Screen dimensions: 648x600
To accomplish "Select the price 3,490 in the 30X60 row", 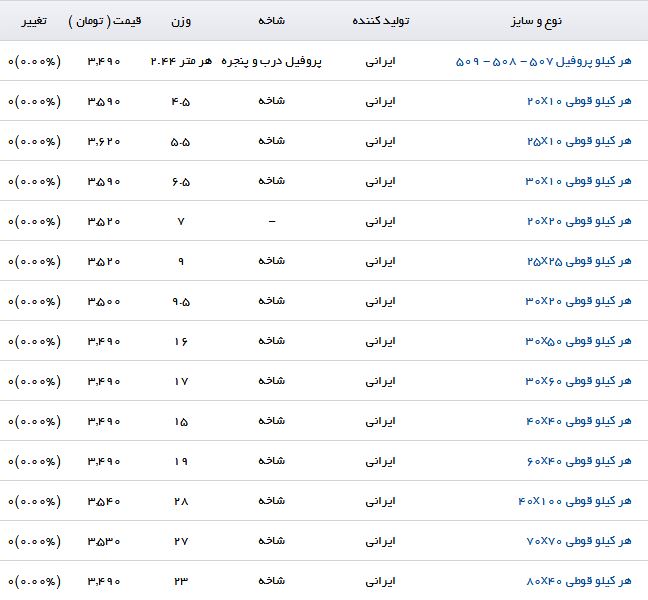I will point(104,382).
